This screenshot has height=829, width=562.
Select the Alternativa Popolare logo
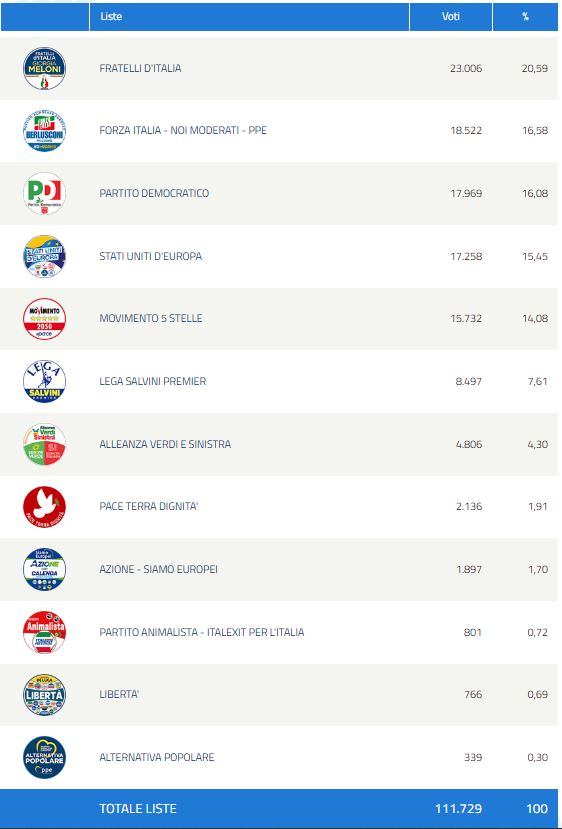click(x=44, y=758)
